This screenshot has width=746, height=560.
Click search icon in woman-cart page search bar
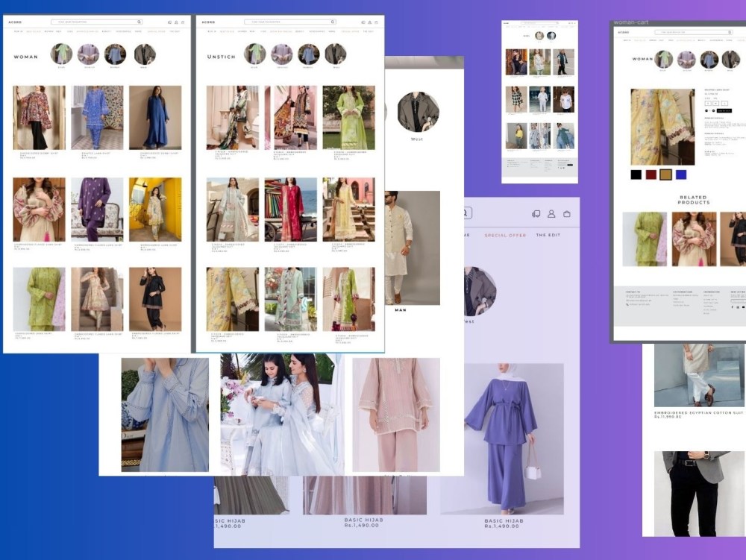click(730, 32)
